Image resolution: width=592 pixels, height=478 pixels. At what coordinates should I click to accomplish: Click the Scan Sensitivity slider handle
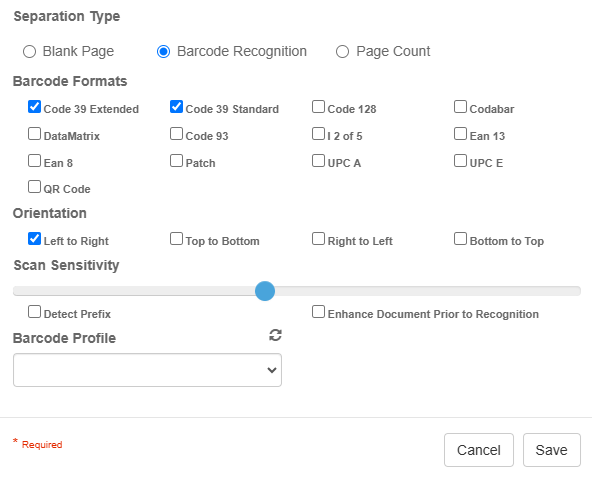(x=265, y=291)
